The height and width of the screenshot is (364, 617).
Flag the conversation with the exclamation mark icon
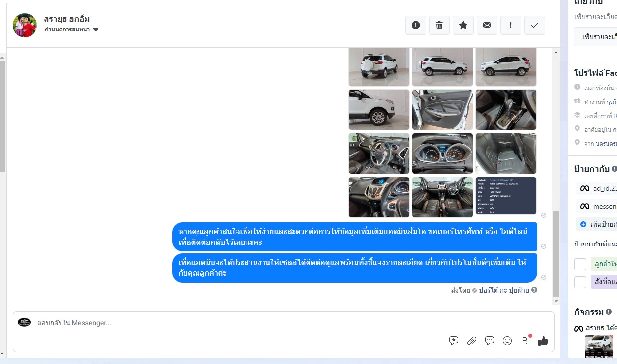pyautogui.click(x=511, y=25)
